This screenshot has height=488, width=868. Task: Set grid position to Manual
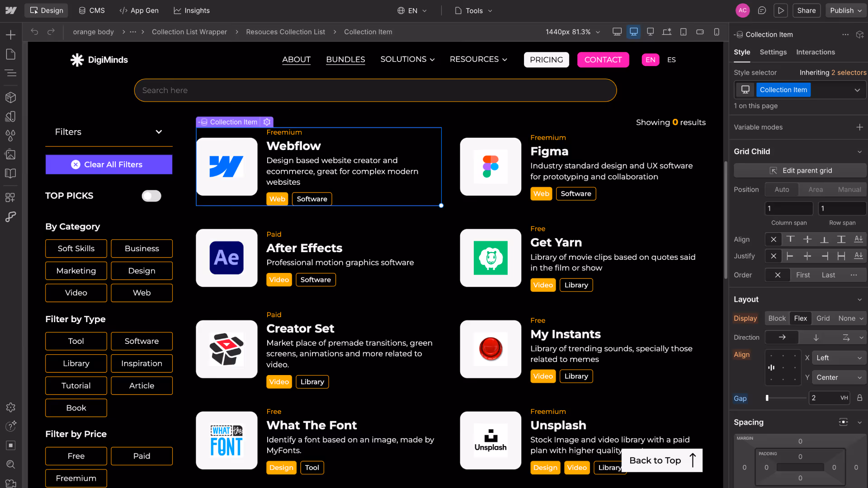tap(849, 190)
